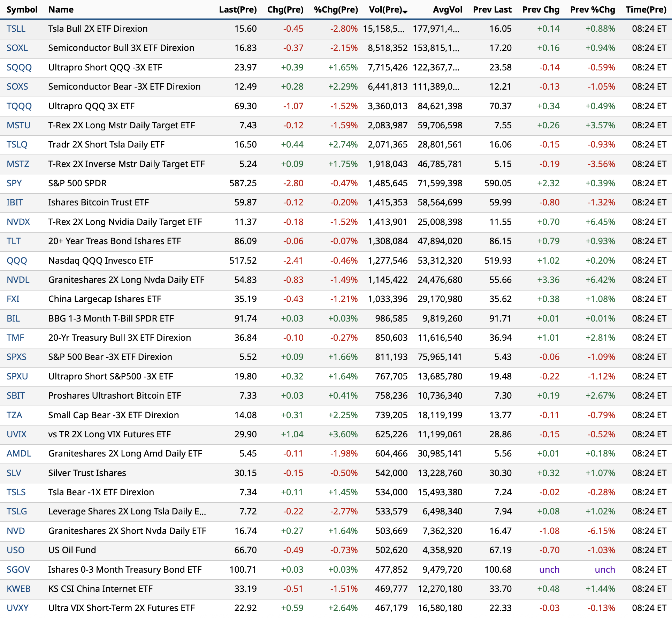The width and height of the screenshot is (672, 618).
Task: Click the QQQ ticker link
Action: pos(17,261)
